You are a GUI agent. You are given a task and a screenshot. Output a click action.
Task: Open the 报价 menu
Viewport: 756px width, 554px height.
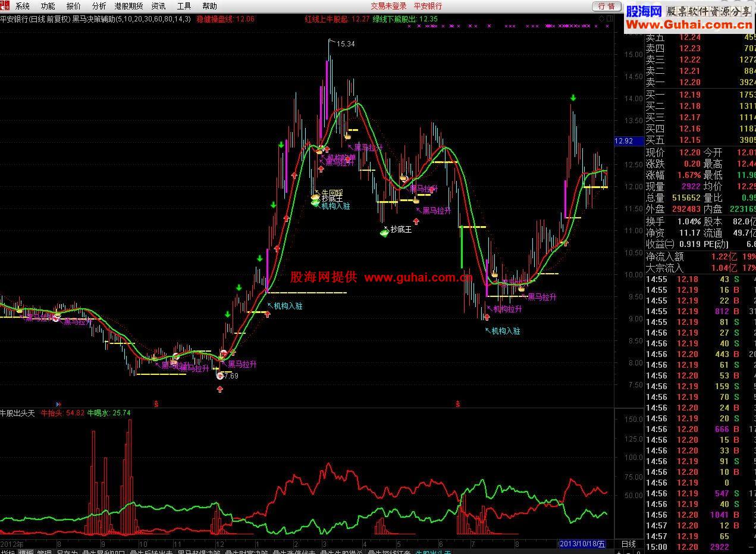pyautogui.click(x=74, y=6)
